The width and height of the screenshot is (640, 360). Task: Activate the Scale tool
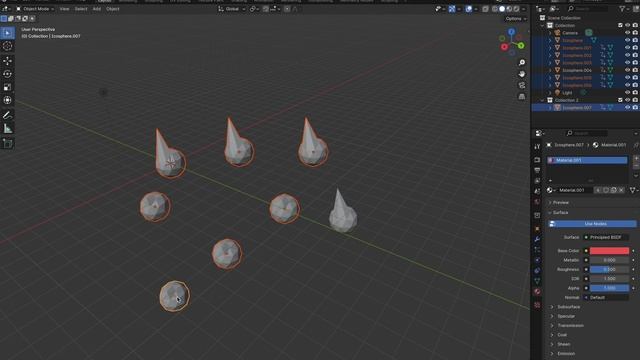click(x=7, y=87)
